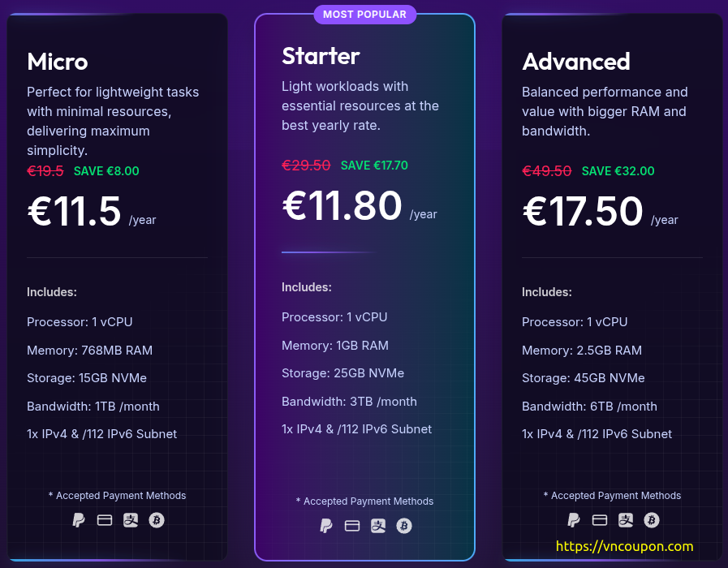Click the PayPal icon in Starter plan
Screen dimensions: 728x568
pos(326,526)
